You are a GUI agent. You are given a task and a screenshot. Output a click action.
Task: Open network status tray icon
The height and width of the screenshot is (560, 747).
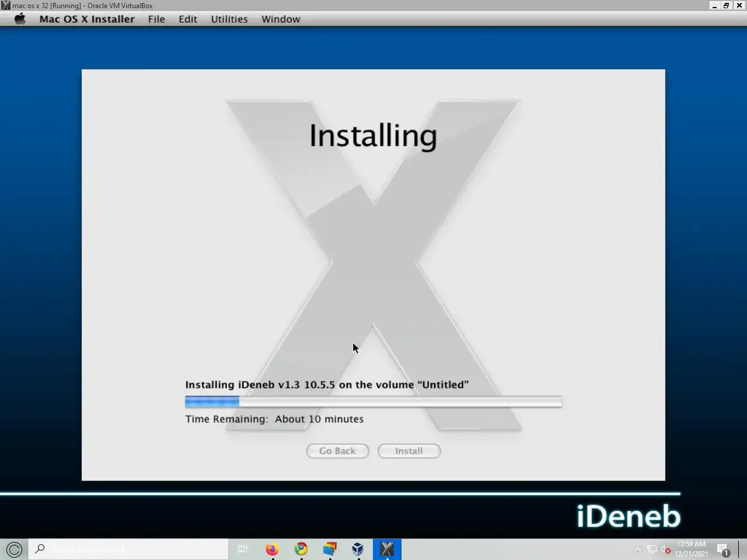click(x=651, y=549)
